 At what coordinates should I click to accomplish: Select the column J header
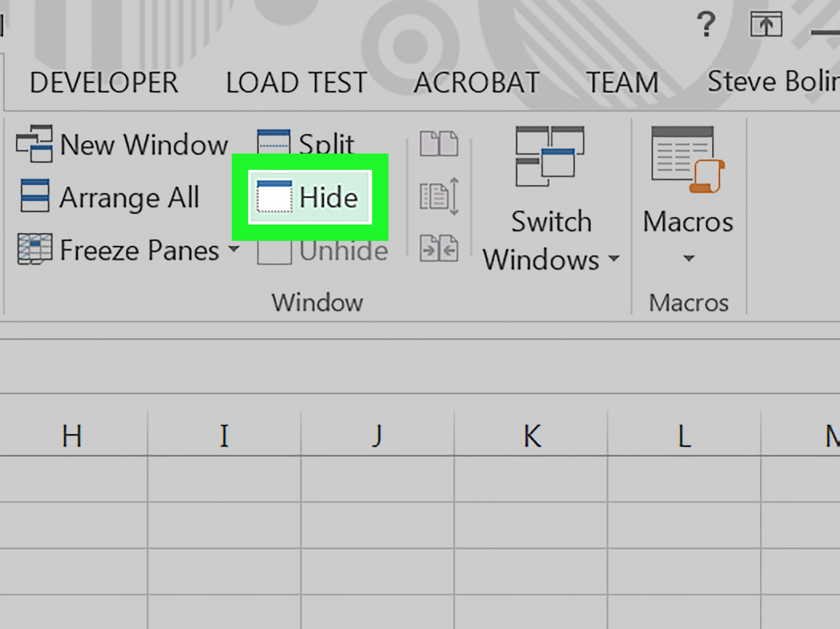(377, 435)
